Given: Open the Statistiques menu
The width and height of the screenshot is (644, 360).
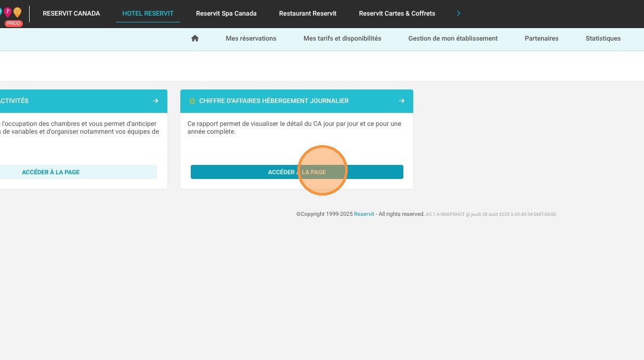Looking at the screenshot, I should pos(603,38).
